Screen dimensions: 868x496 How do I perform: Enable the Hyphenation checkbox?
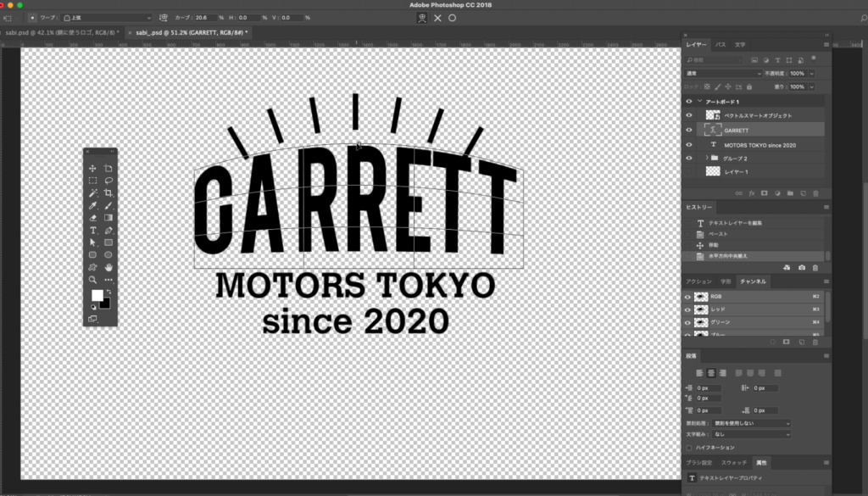point(689,448)
